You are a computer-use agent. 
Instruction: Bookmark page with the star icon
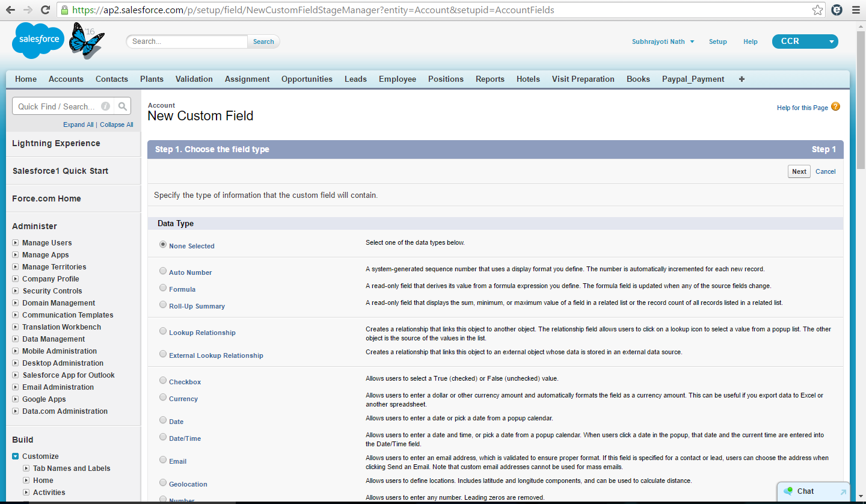(817, 10)
